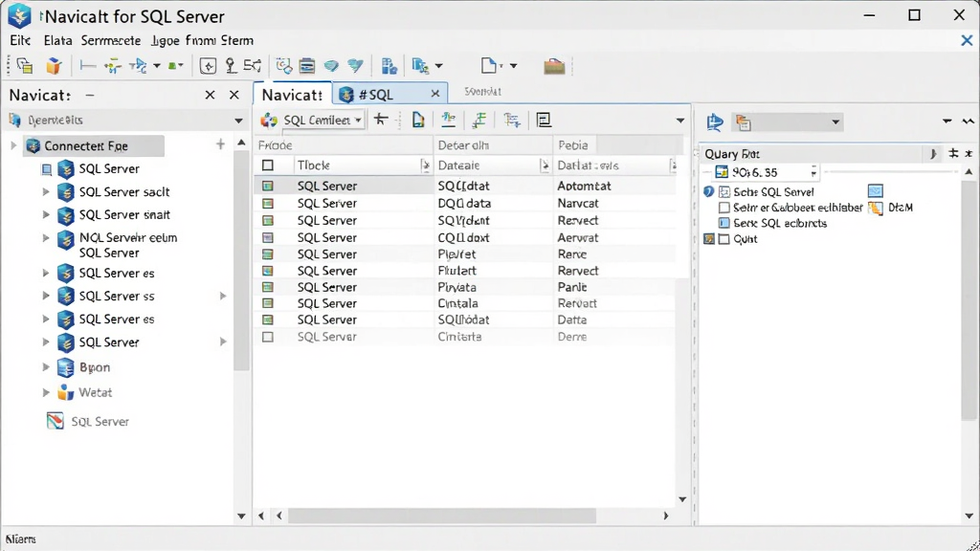This screenshot has width=980, height=551.
Task: Switch to the Navicatt tab
Action: [292, 95]
